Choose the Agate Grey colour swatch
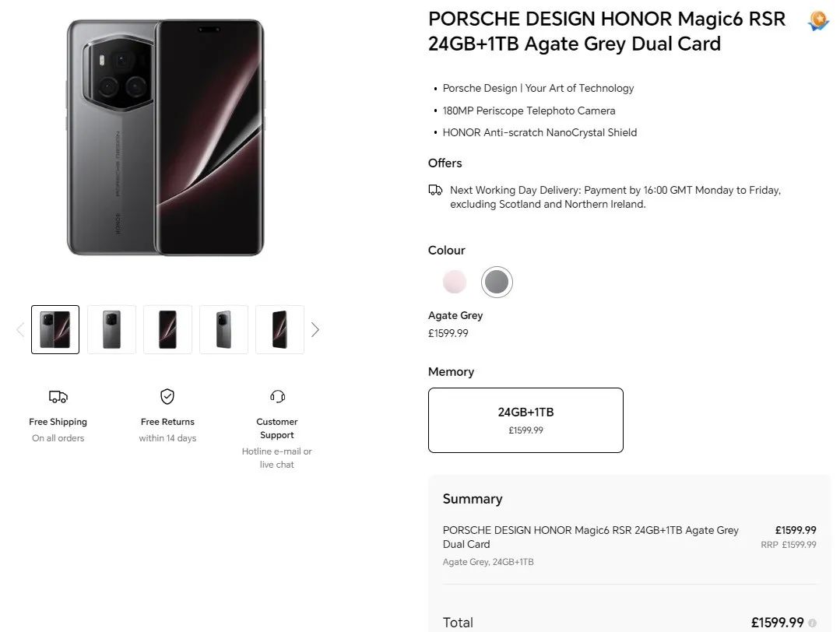Screen dimensions: 840x632 [x=497, y=282]
